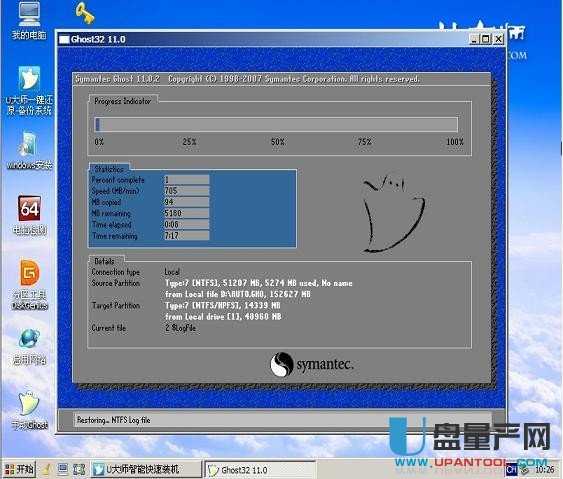Launch the red 64 desktop icon
563x479 pixels.
point(29,215)
